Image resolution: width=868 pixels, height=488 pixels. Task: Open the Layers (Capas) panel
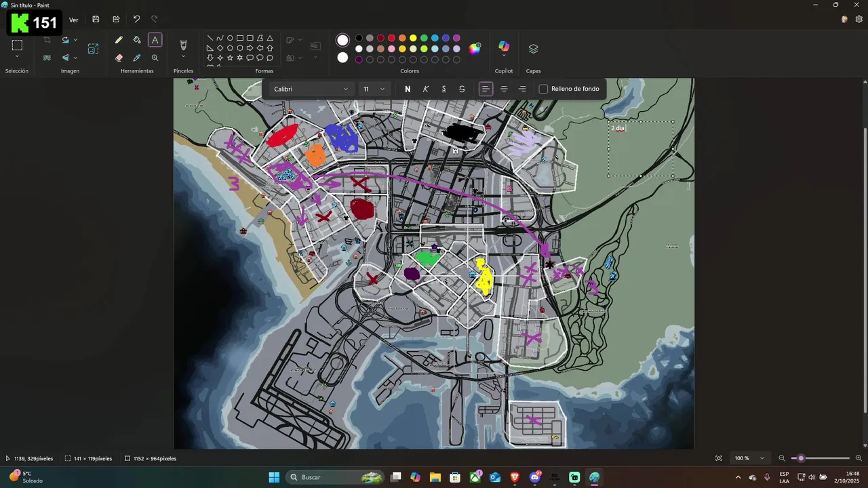(x=533, y=49)
